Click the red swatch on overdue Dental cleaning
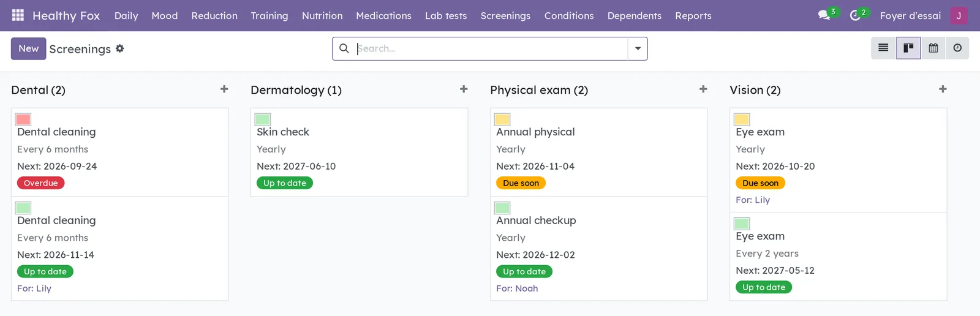 (23, 119)
